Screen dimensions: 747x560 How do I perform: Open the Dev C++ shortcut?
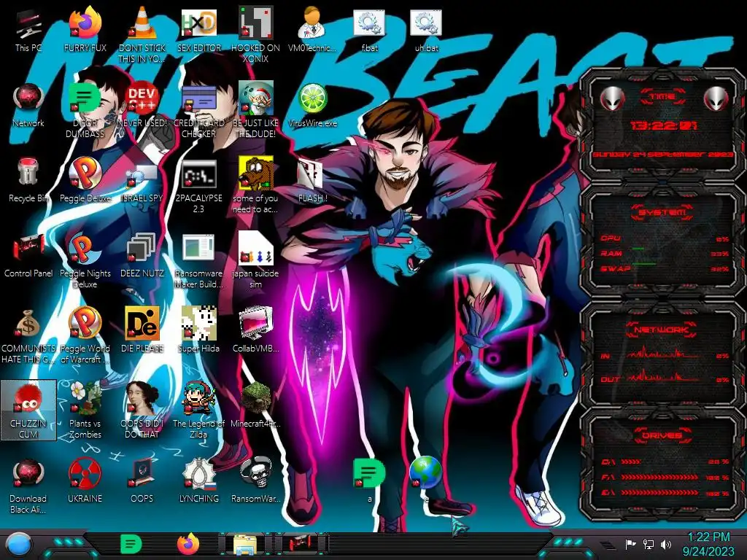(x=142, y=98)
